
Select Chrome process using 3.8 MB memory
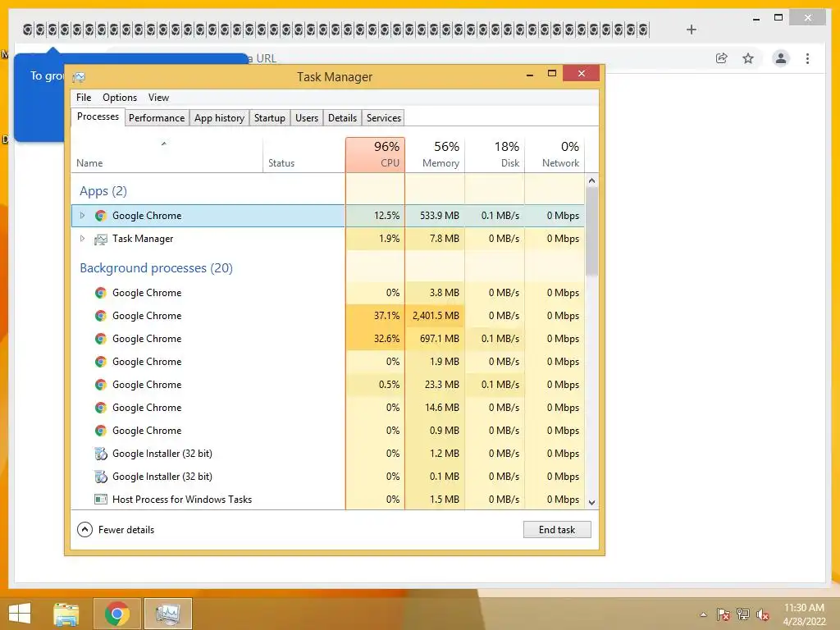click(x=328, y=293)
